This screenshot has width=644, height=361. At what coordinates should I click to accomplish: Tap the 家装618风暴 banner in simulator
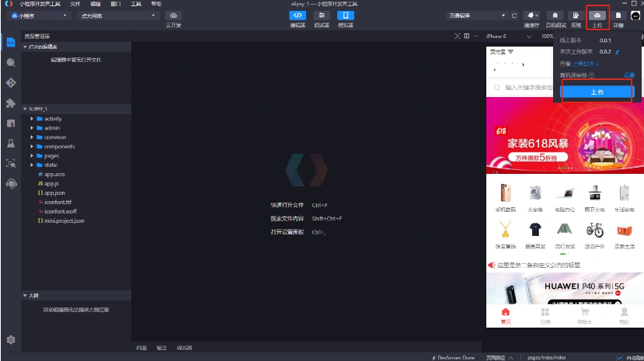click(x=565, y=135)
